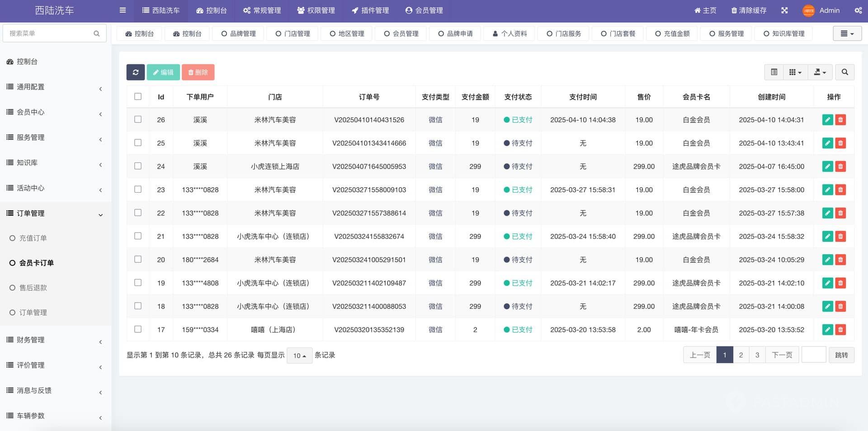Delete order row with Id 19
The height and width of the screenshot is (431, 868).
840,283
